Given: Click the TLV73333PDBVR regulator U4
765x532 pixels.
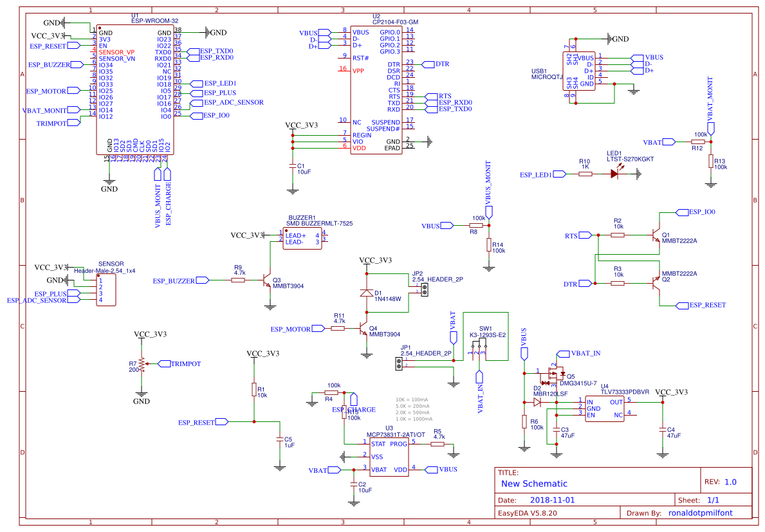Looking at the screenshot, I should 604,408.
